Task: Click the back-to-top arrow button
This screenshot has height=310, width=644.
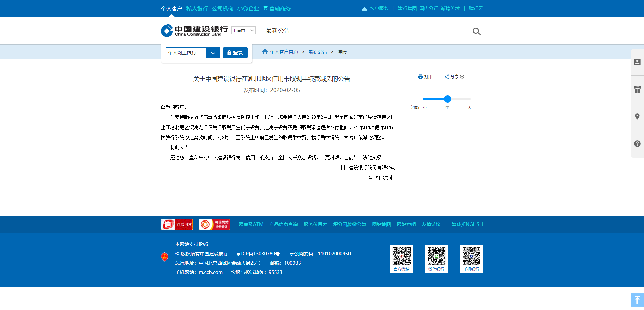Action: coord(637,300)
